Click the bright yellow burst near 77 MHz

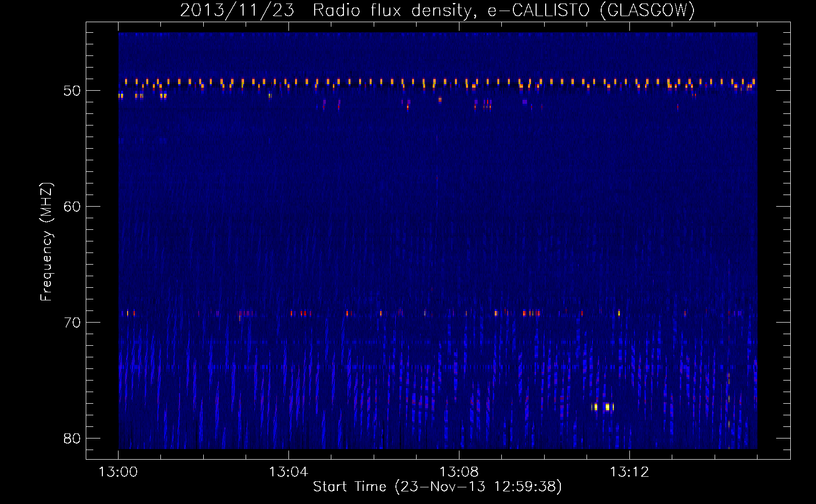603,407
